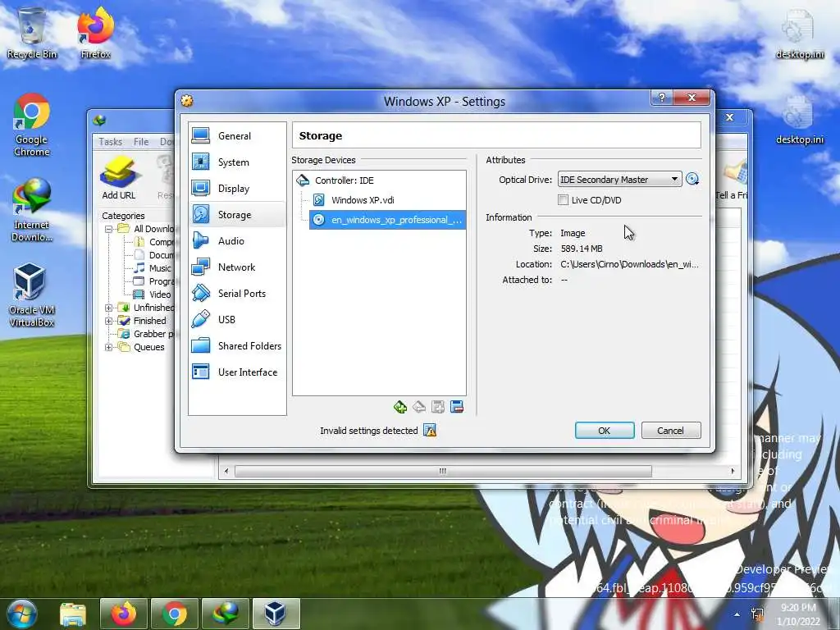Open System settings category
The width and height of the screenshot is (840, 630).
point(237,162)
